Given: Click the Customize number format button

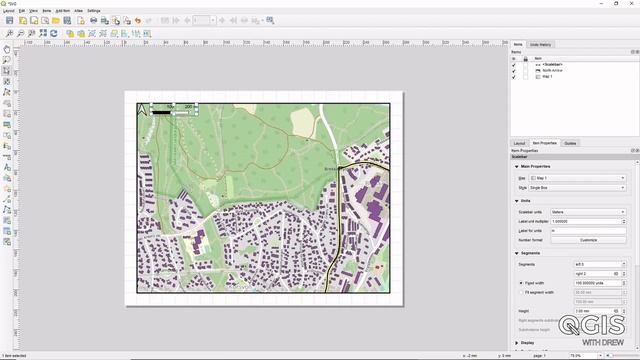Looking at the screenshot, I should (588, 240).
